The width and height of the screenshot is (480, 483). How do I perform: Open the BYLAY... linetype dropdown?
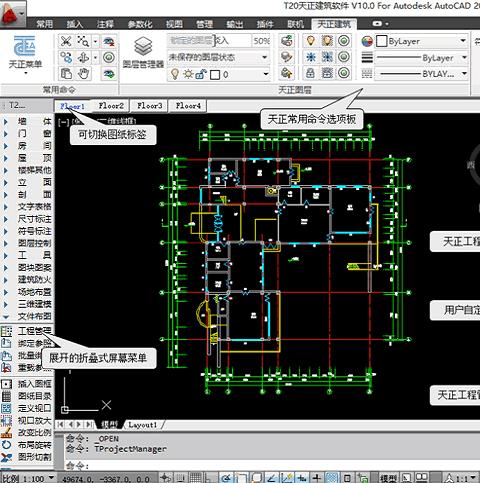coord(464,73)
